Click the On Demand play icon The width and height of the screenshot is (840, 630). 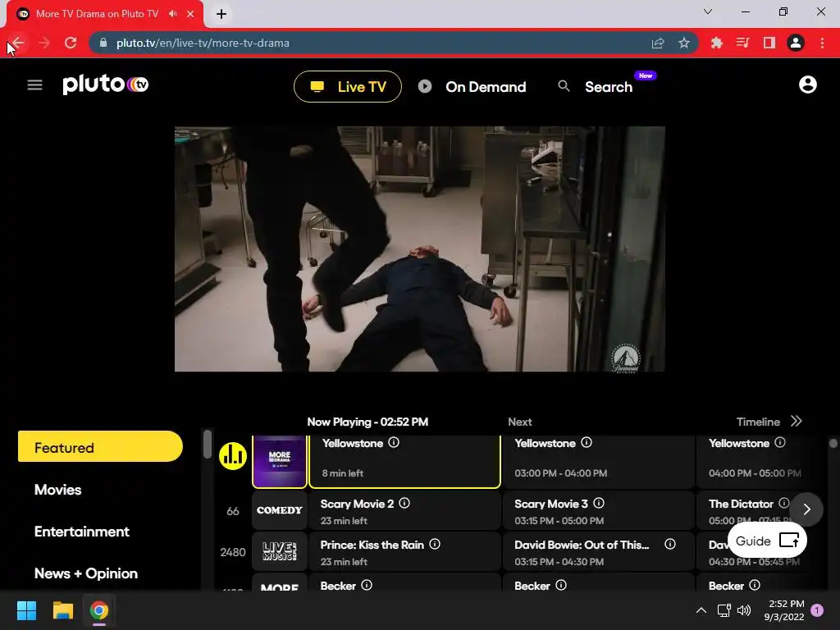tap(425, 86)
